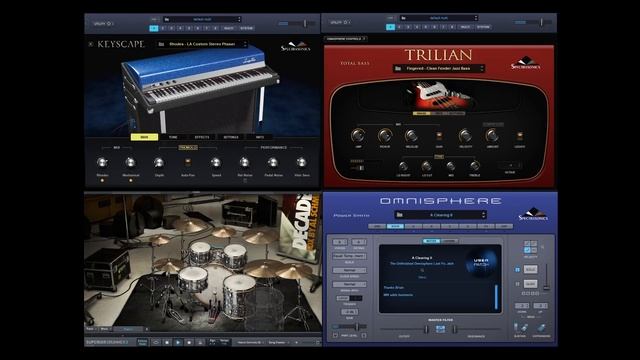640x360 pixels.
Task: Click the Omnisphere velocity curve icon
Action: (530, 247)
